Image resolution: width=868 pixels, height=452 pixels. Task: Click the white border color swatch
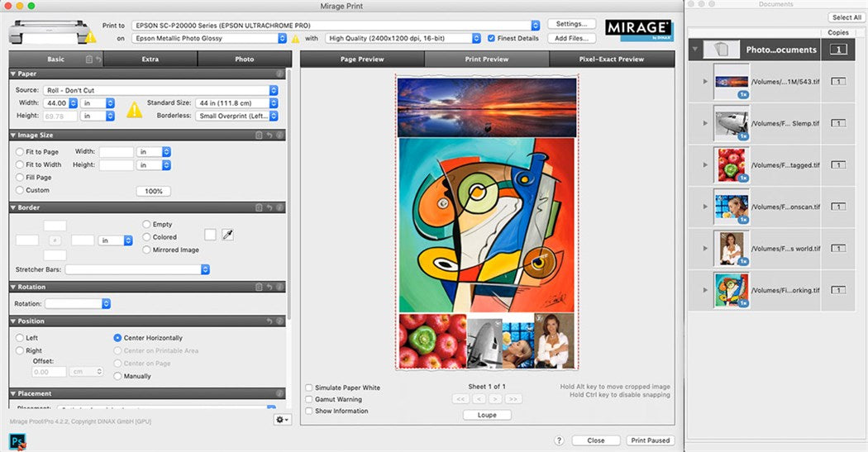(x=210, y=235)
